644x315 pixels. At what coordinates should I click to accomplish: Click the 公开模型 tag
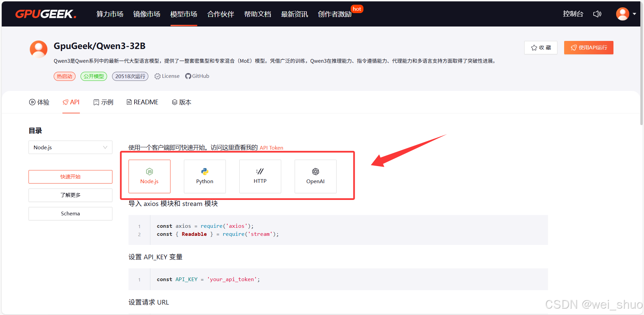94,76
